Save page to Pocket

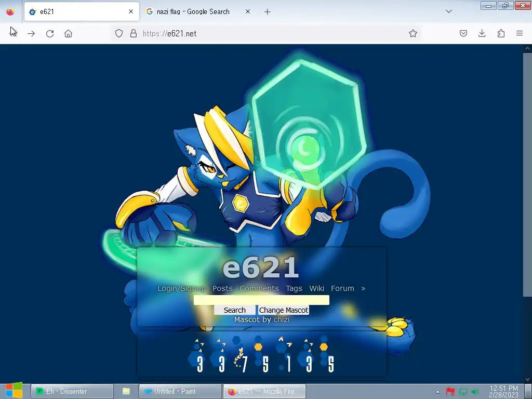(x=463, y=33)
